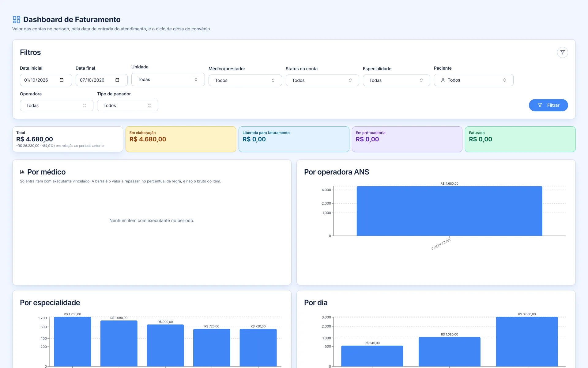Select the Total summary card
The image size is (588, 368).
[x=68, y=139]
